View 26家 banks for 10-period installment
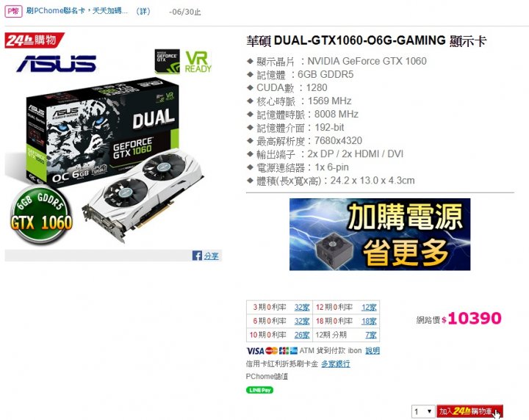This screenshot has height=420, width=529. tap(302, 335)
